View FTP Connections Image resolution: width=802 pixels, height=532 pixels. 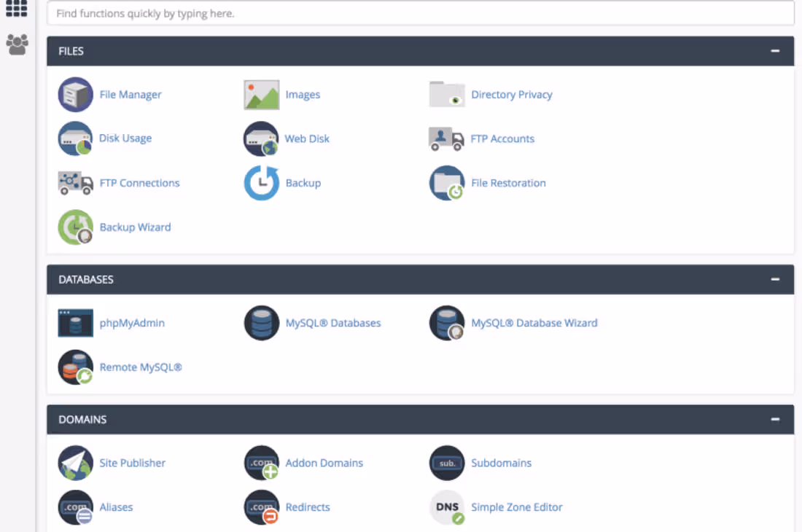tap(139, 183)
